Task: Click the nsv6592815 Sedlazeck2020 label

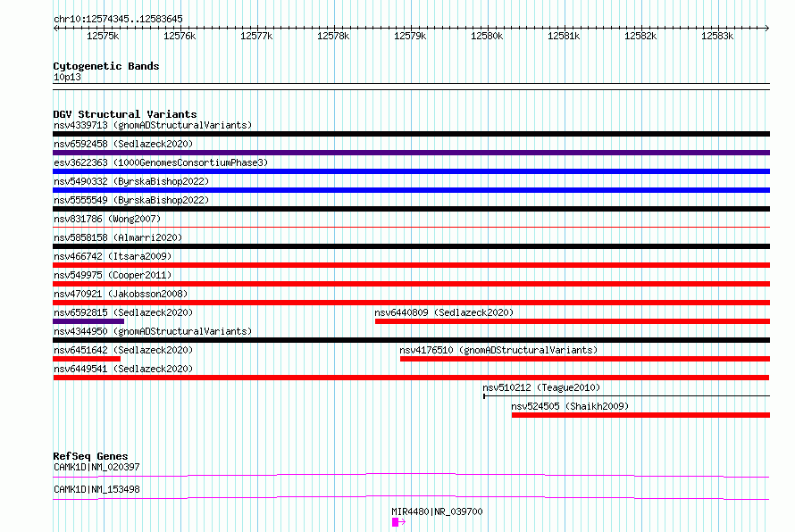Action: pyautogui.click(x=123, y=312)
